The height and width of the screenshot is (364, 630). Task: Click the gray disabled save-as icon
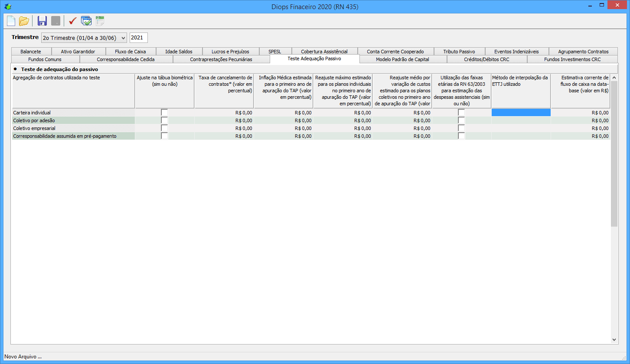click(55, 21)
